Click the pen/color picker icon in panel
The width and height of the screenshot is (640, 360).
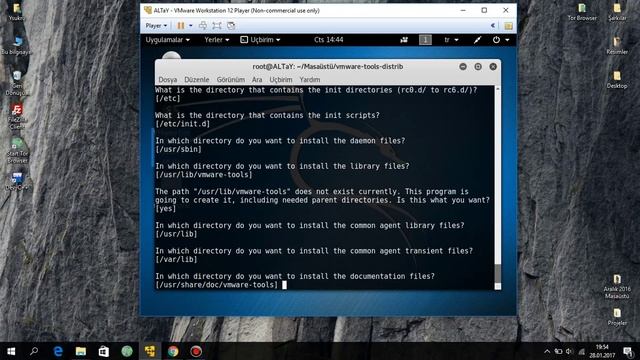(x=477, y=40)
